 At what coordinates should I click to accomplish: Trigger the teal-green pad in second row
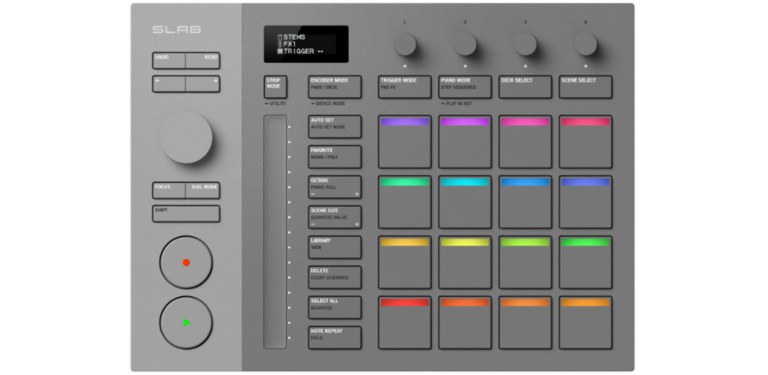click(405, 202)
